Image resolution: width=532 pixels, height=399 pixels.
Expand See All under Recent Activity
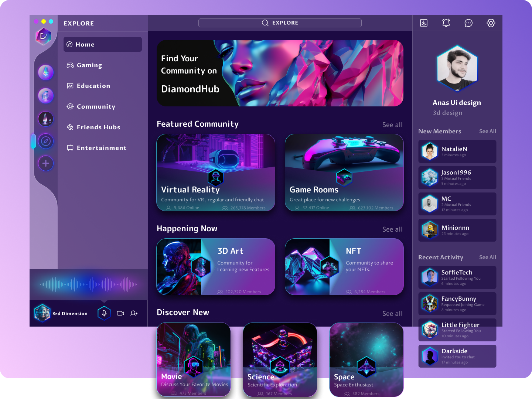tap(487, 257)
